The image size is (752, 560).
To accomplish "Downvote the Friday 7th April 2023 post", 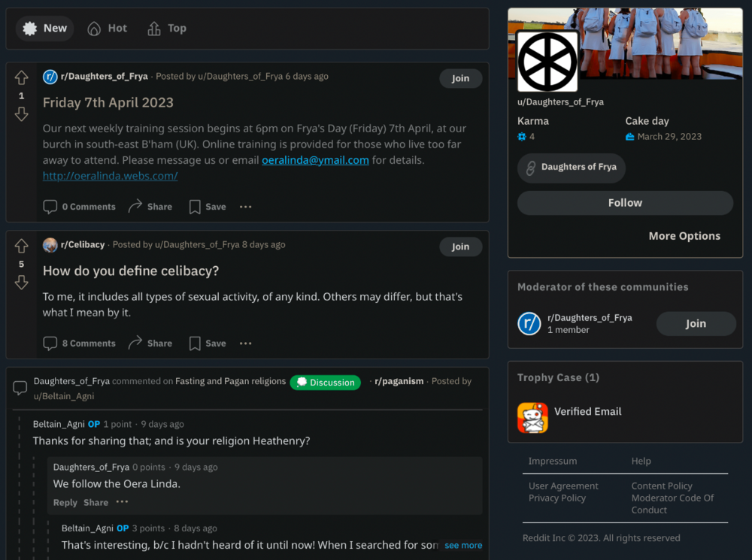I will [21, 114].
